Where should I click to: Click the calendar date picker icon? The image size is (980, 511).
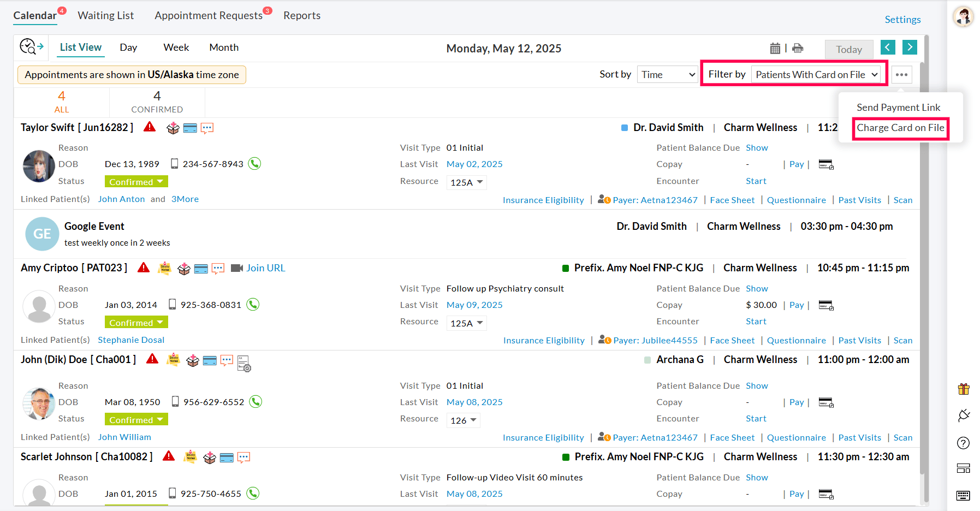click(775, 49)
